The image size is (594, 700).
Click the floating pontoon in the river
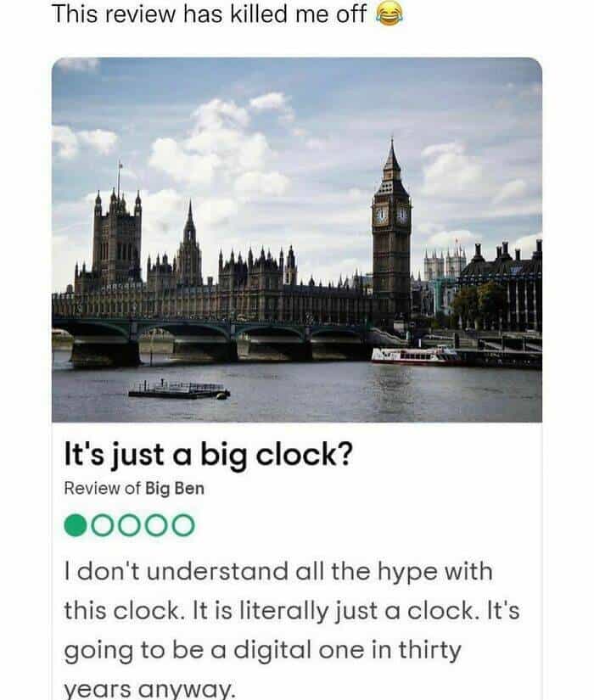pos(179,389)
